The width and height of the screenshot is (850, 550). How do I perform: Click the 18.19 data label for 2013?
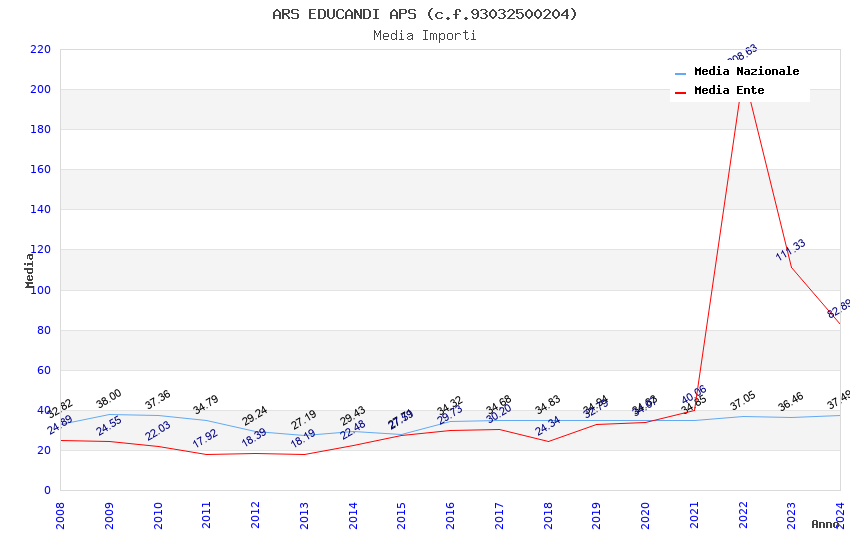coord(302,438)
